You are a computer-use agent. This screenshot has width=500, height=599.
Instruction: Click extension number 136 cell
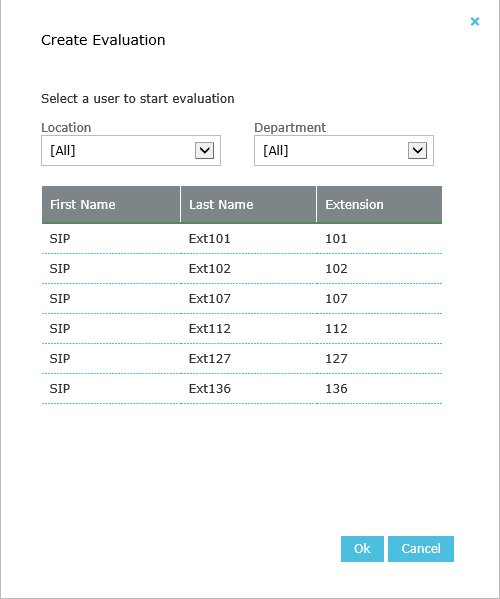(336, 389)
